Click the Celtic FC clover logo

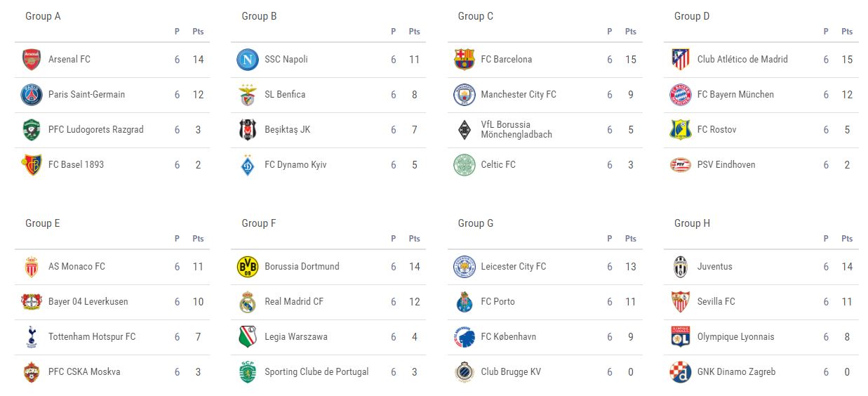[464, 165]
